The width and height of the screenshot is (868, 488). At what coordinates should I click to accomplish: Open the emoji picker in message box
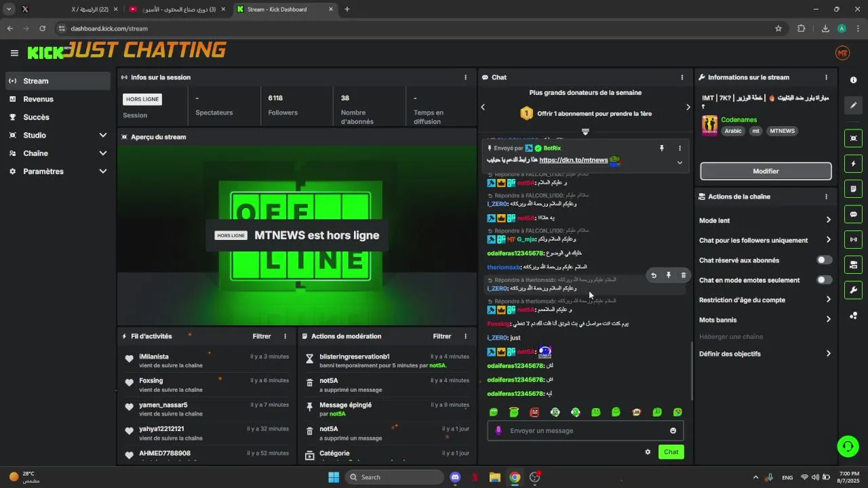673,430
